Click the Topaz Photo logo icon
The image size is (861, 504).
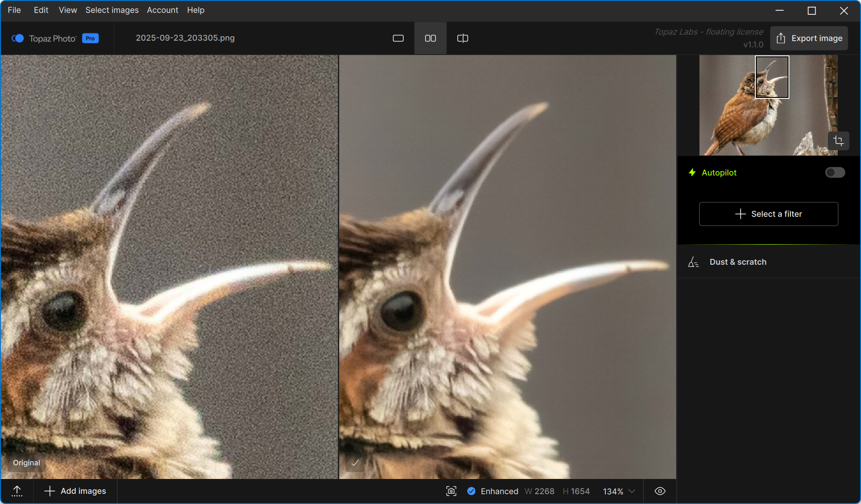coord(18,38)
